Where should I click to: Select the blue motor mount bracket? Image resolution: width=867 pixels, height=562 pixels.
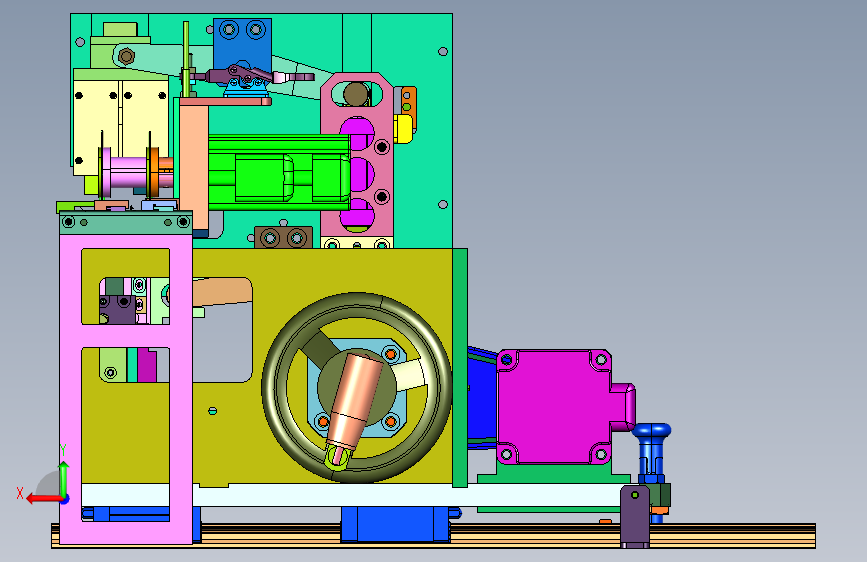tap(481, 398)
